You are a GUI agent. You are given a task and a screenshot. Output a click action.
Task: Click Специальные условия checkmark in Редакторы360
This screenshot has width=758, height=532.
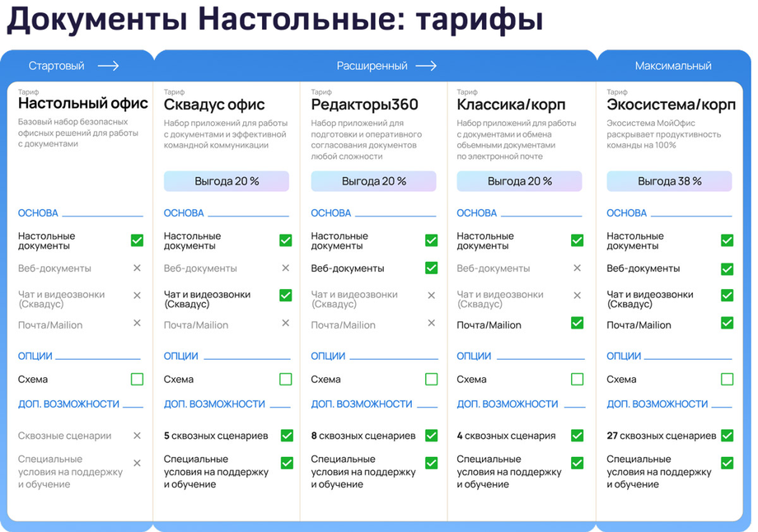click(x=431, y=463)
